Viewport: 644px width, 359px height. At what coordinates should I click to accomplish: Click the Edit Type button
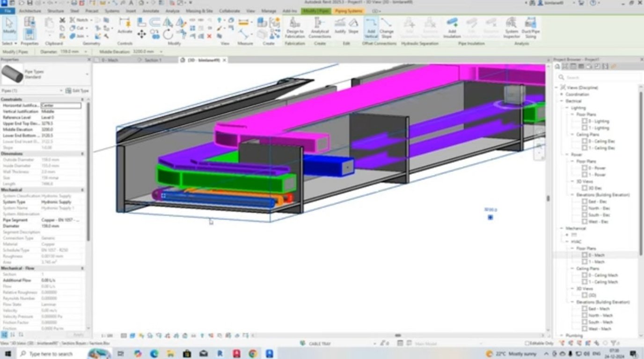coord(77,91)
